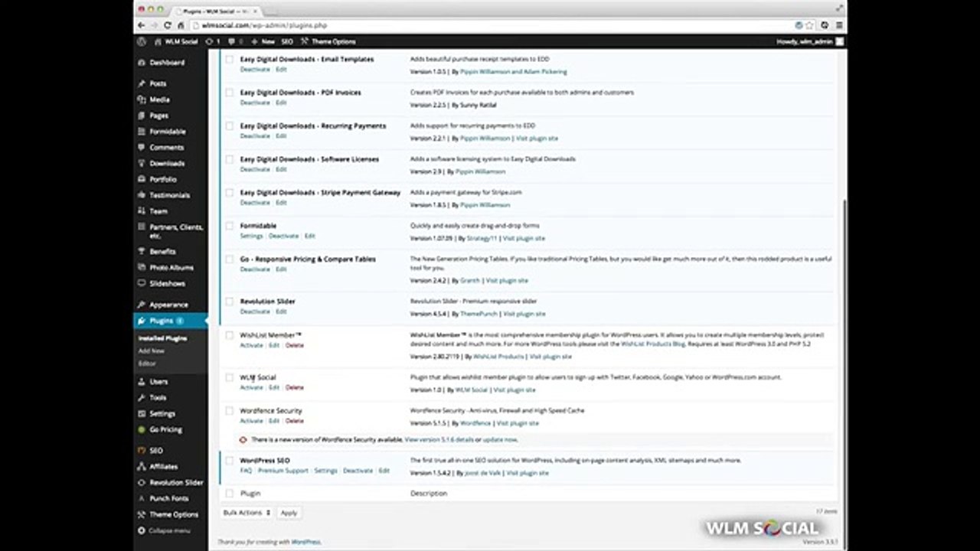Click the Appearance brush icon in sidebar

click(142, 305)
